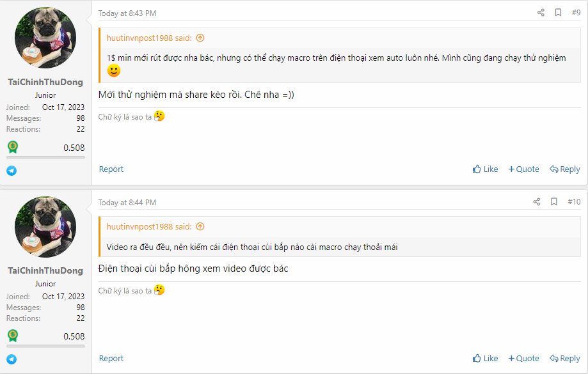This screenshot has width=588, height=374.
Task: Open Telegram icon in second post's profile
Action: [12, 359]
